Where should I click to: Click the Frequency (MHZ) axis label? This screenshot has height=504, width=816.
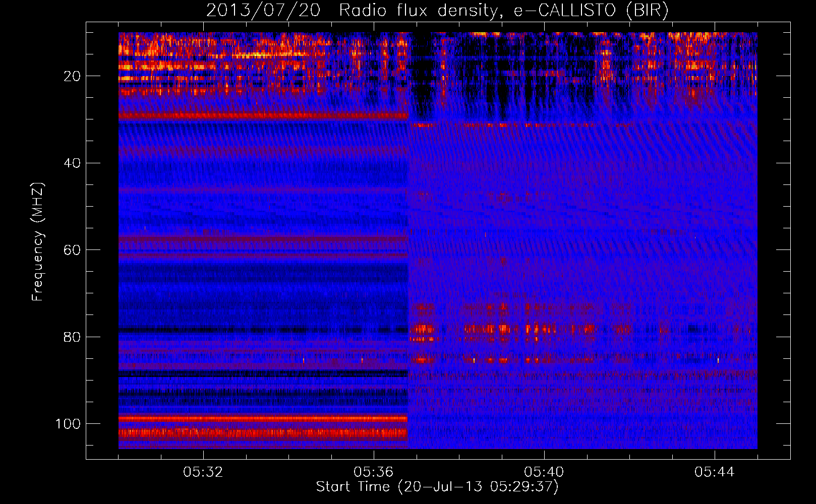tap(38, 242)
